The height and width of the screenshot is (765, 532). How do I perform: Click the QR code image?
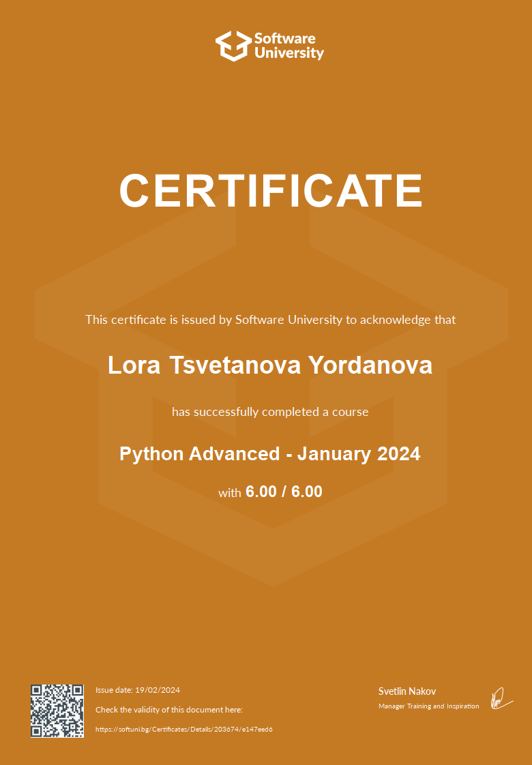pyautogui.click(x=57, y=711)
